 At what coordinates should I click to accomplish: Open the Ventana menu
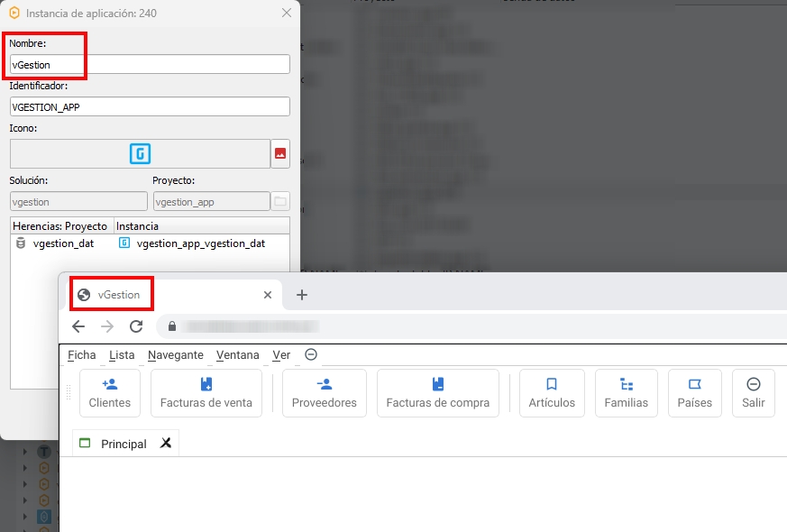click(237, 355)
